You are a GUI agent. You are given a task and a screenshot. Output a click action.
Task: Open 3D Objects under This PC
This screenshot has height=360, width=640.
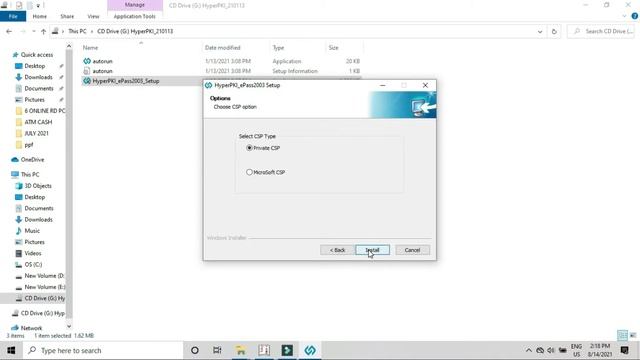click(38, 186)
